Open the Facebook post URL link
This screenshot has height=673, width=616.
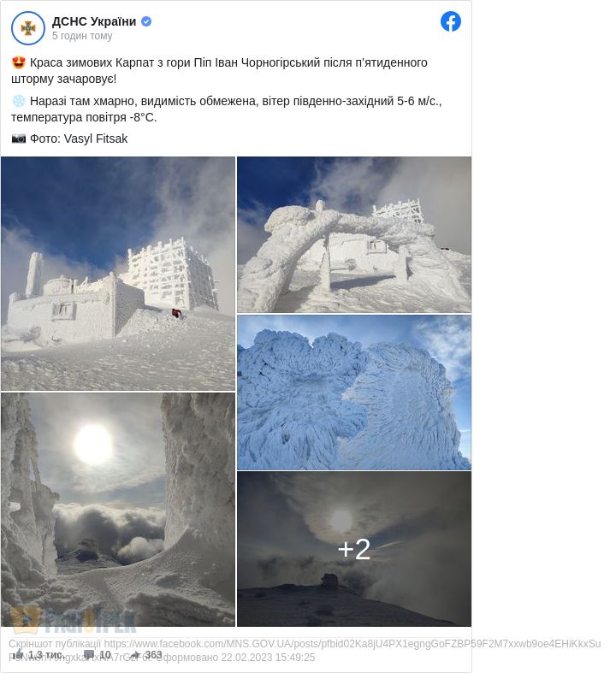click(352, 644)
